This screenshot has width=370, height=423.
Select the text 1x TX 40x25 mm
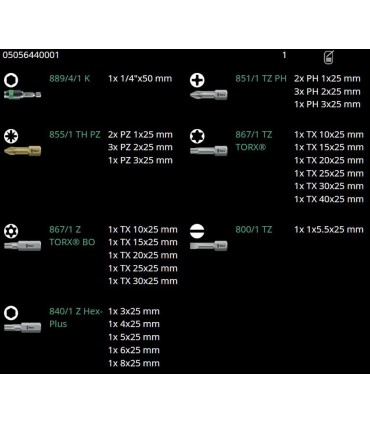[329, 199]
